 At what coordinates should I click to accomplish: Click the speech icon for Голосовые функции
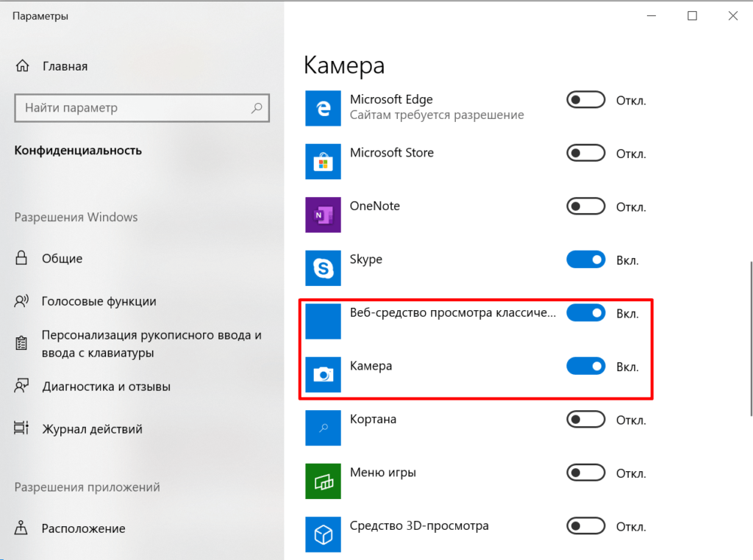[21, 301]
